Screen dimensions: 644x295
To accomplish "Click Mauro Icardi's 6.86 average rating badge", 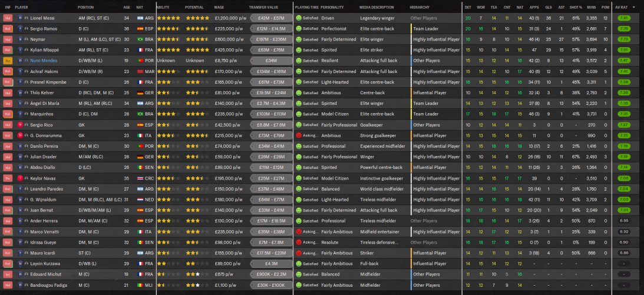I will tap(624, 253).
